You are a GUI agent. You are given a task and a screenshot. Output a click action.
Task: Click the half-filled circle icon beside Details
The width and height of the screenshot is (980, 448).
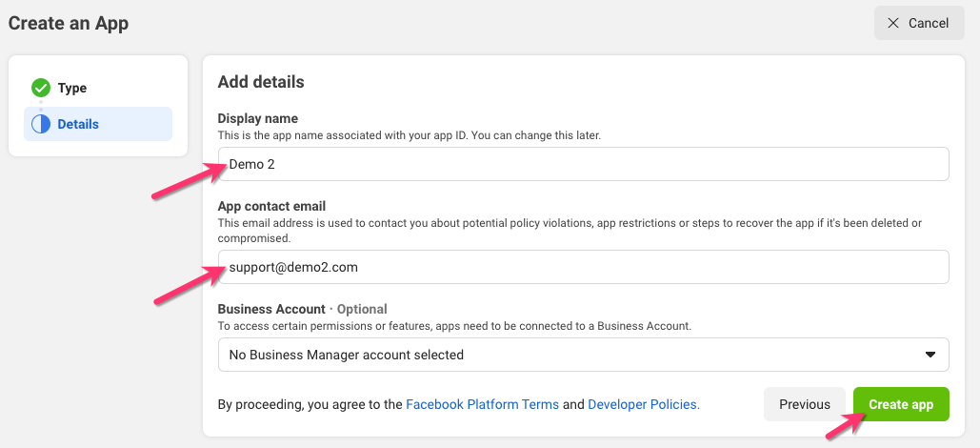(x=41, y=124)
